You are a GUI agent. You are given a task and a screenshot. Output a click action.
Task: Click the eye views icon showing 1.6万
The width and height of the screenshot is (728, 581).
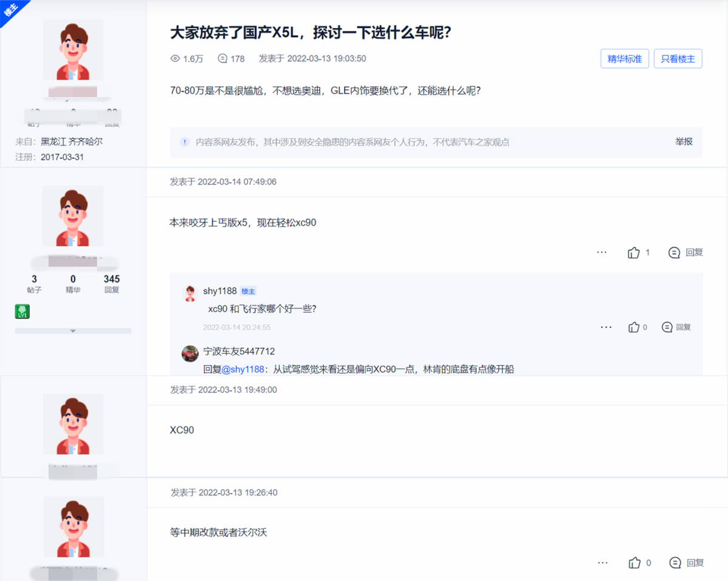(175, 59)
